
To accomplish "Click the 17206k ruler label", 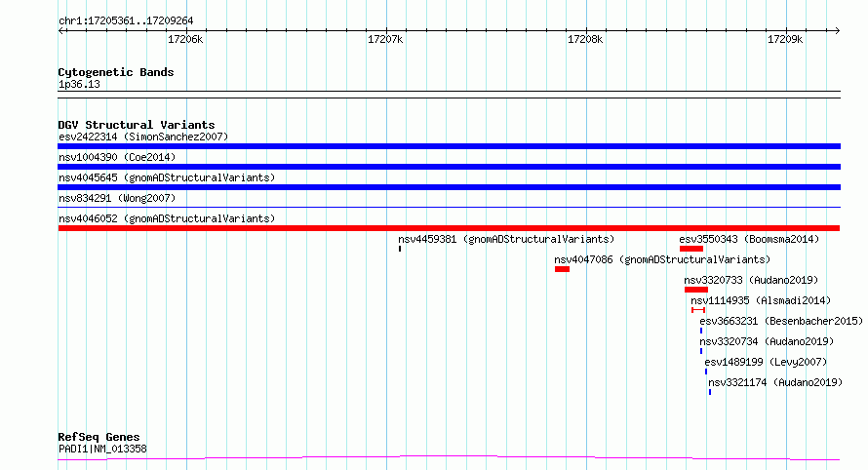I will (x=185, y=39).
